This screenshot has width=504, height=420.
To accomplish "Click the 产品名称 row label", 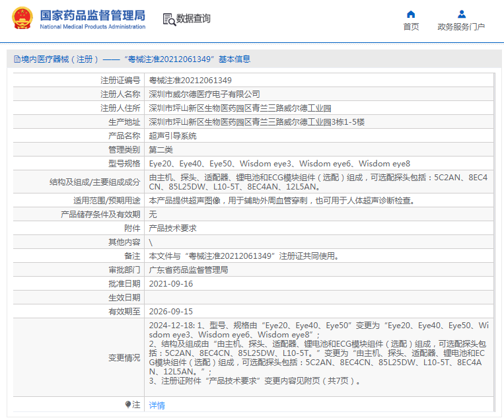I will 124,136.
